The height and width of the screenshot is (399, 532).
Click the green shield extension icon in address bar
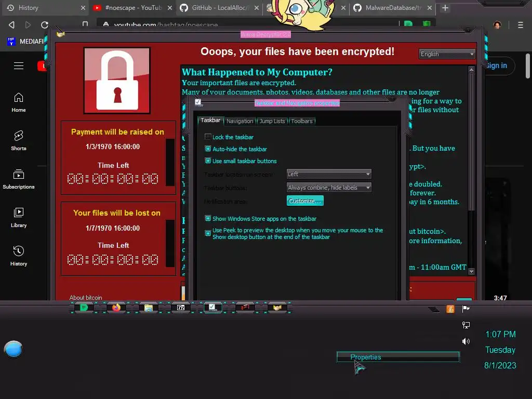point(427,24)
